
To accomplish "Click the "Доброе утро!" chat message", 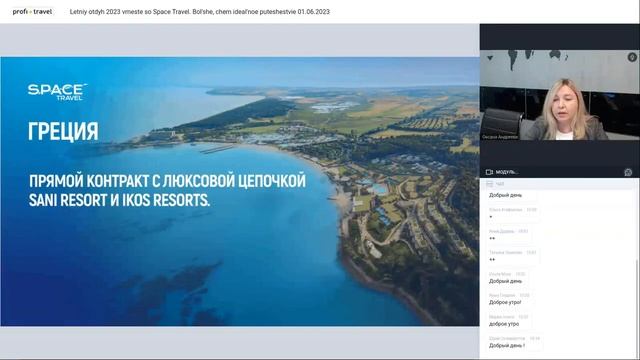I will [505, 302].
